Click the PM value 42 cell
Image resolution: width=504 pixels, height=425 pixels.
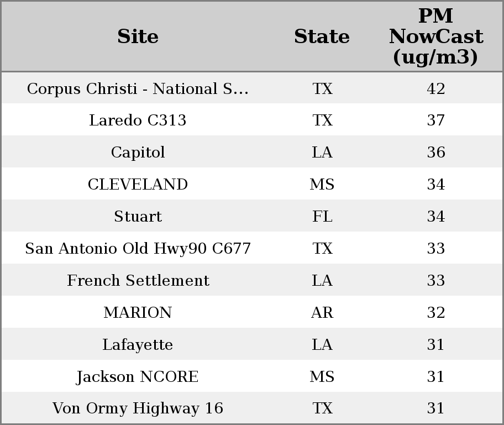tap(435, 88)
